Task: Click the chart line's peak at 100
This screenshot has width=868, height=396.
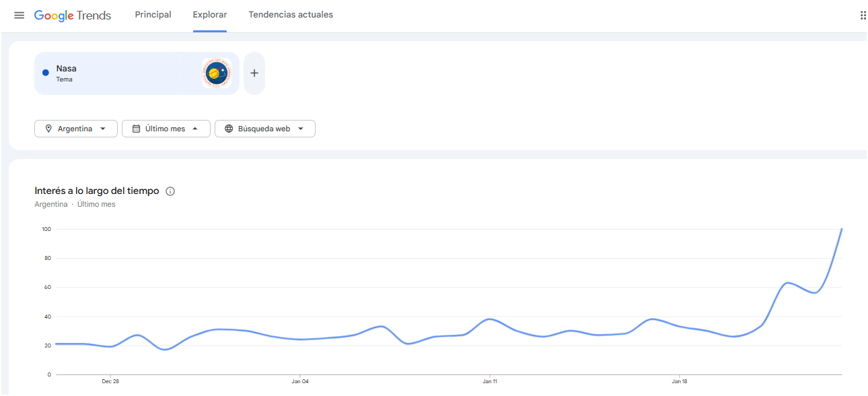Action: (x=841, y=230)
